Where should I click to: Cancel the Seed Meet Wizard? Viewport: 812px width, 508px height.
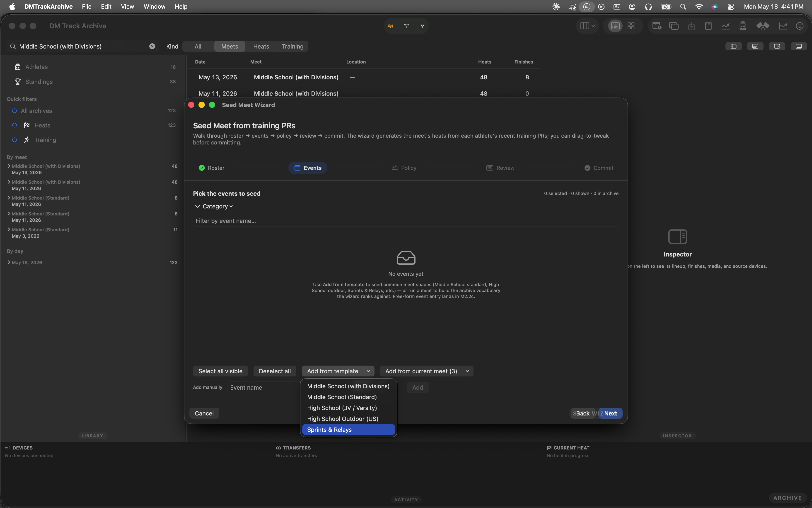point(204,413)
